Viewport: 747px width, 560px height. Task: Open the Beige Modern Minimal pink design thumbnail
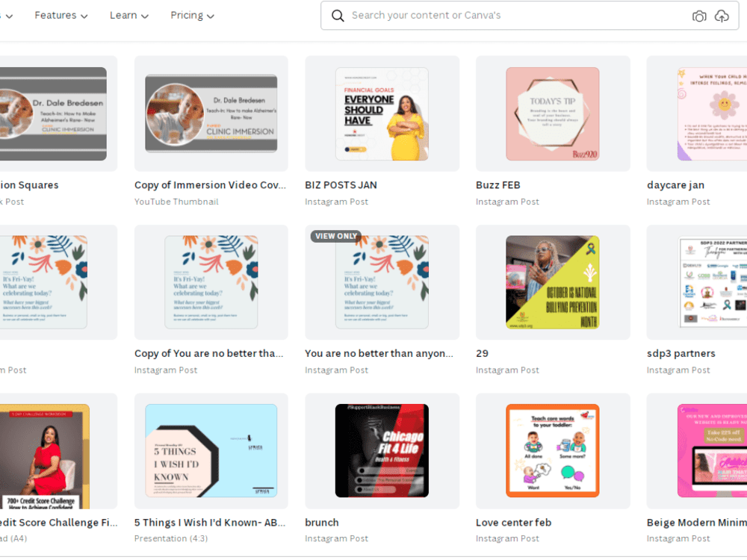tap(697, 450)
